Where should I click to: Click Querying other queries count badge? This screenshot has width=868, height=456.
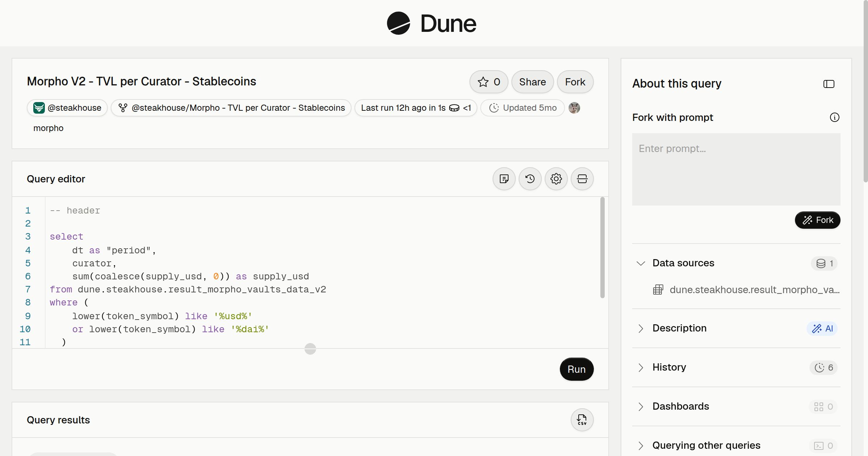click(823, 446)
